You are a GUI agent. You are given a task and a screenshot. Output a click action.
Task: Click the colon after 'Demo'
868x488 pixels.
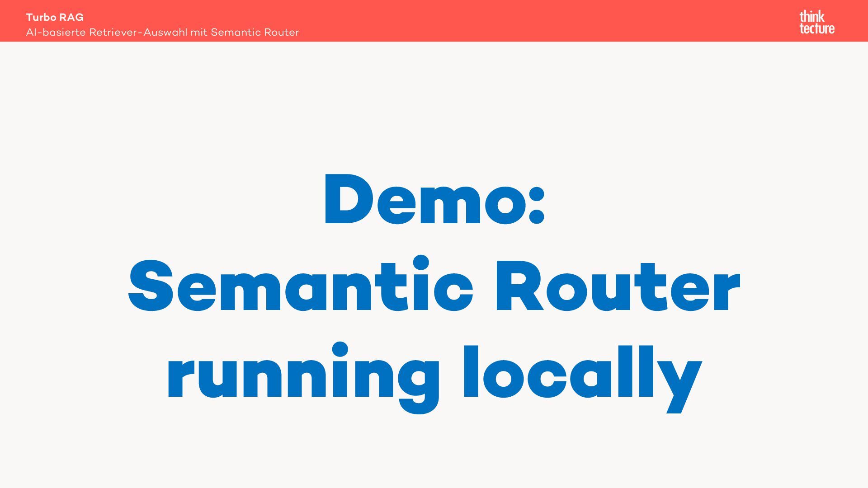(536, 206)
